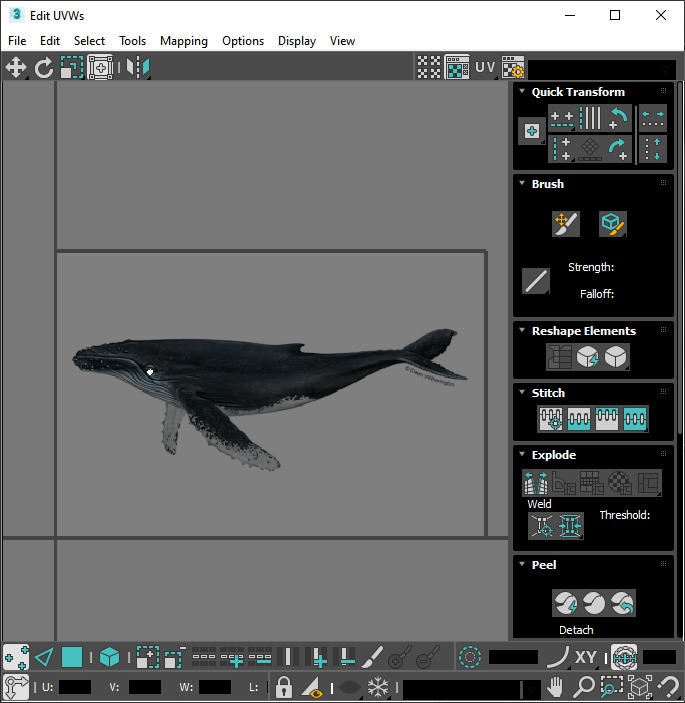The width and height of the screenshot is (685, 703).
Task: Collapse the Explode rollout
Action: (522, 454)
